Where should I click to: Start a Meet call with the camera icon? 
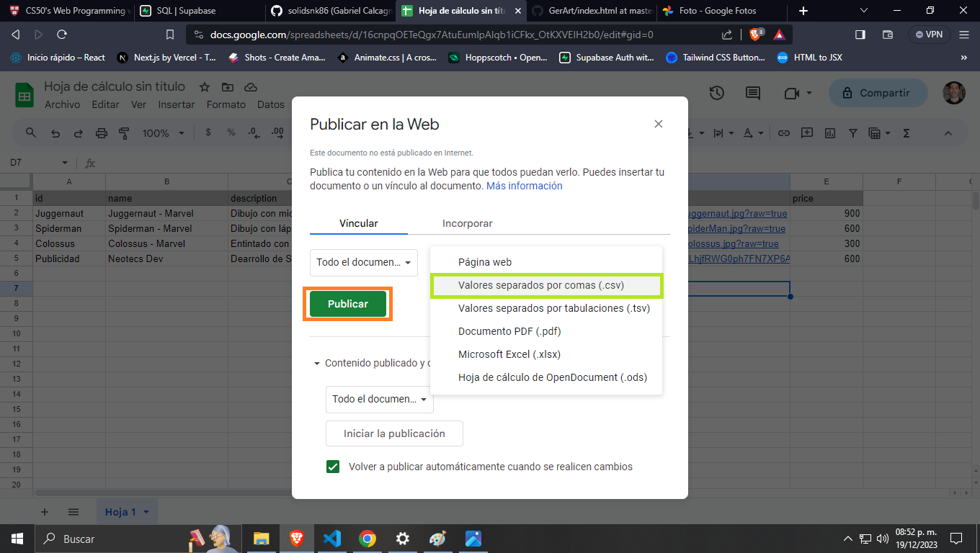(792, 93)
